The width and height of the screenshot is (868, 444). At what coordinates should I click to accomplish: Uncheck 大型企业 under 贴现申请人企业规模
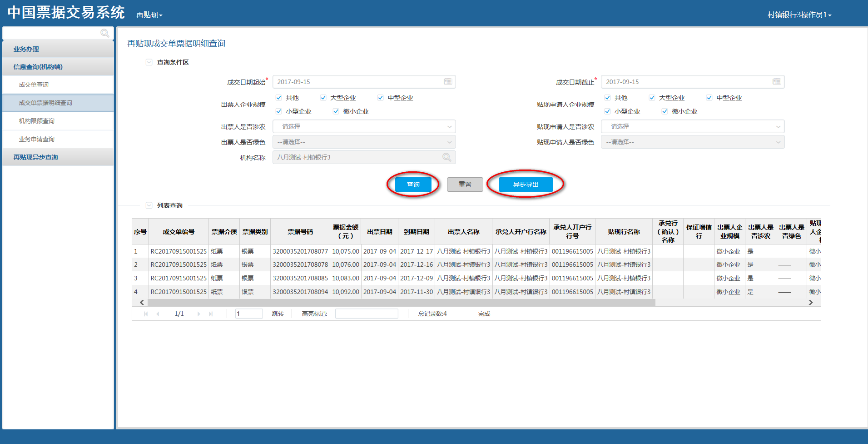pos(652,98)
